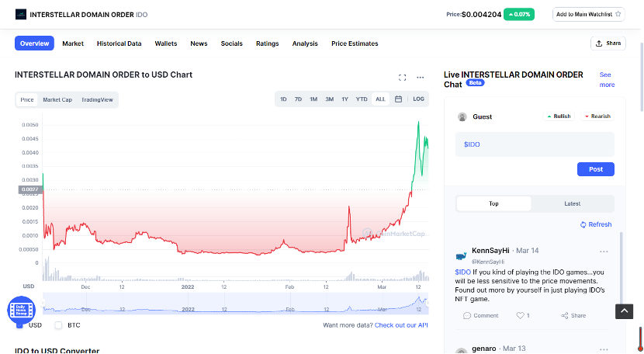Click the chat feed scrollbar
644x354 pixels.
pos(621,268)
